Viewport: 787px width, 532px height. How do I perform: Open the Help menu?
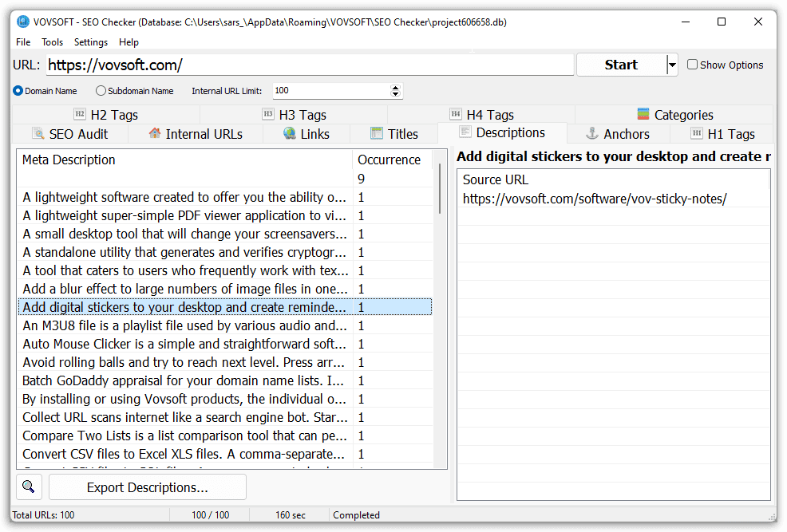[x=129, y=42]
